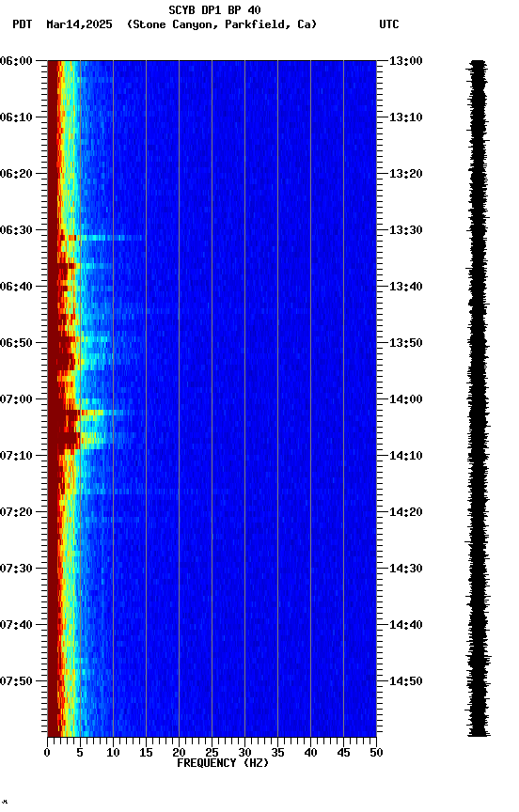The width and height of the screenshot is (519, 812).
Task: Click the 'PDT' timezone label
Action: (23, 24)
